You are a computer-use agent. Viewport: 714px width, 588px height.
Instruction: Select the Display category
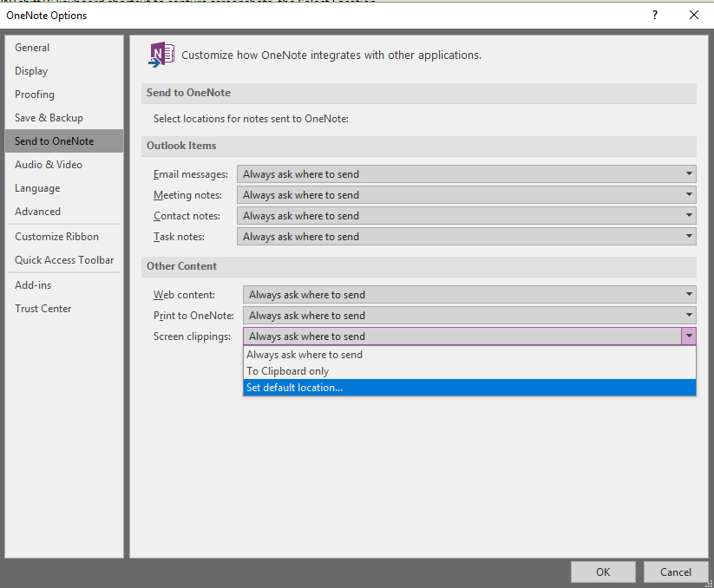(64, 71)
